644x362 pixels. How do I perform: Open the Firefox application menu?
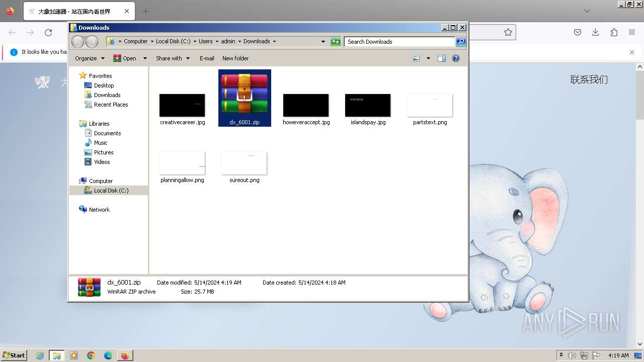[x=632, y=32]
